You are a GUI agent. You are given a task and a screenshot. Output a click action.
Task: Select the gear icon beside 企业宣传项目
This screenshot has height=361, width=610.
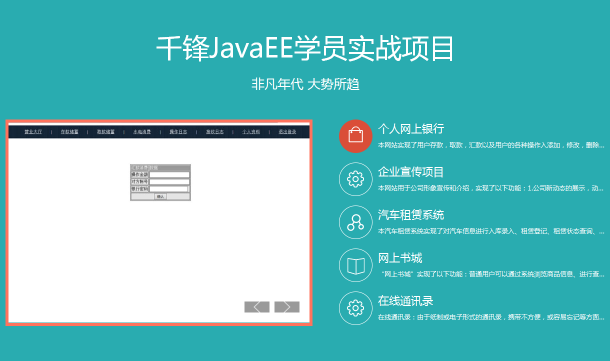point(356,179)
